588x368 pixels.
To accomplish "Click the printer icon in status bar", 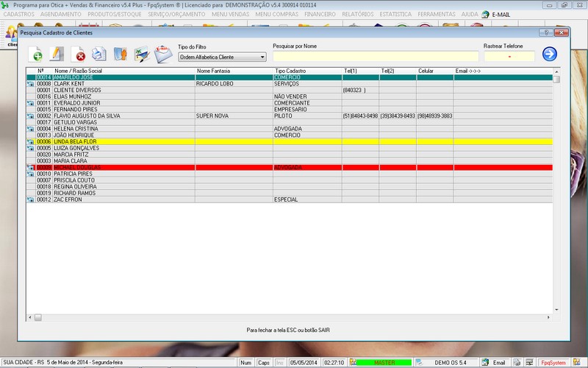I will 517,362.
